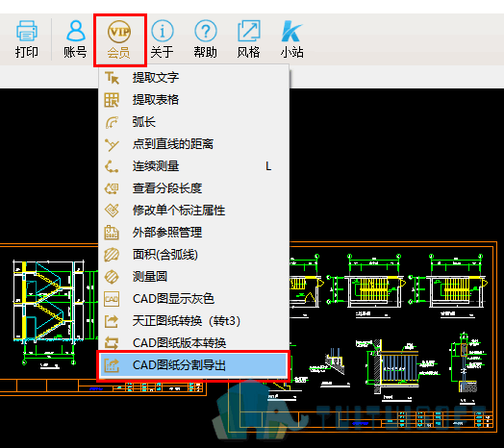The width and height of the screenshot is (504, 448).
Task: Click the 面积(含弧线) hatch icon
Action: pyautogui.click(x=112, y=255)
